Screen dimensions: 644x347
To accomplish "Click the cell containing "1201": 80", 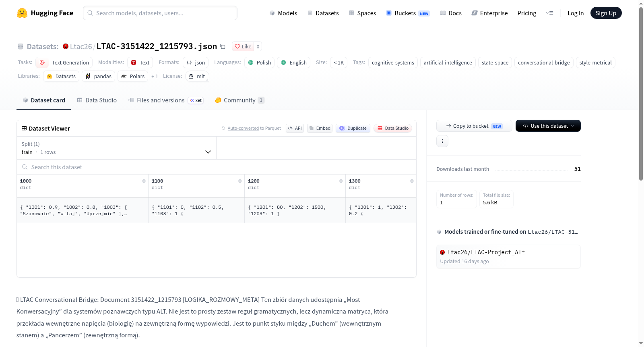I will [x=295, y=210].
